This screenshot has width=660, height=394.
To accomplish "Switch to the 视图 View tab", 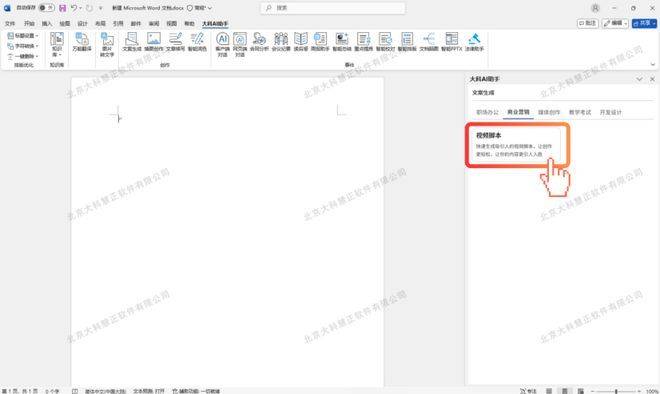I will (x=172, y=24).
